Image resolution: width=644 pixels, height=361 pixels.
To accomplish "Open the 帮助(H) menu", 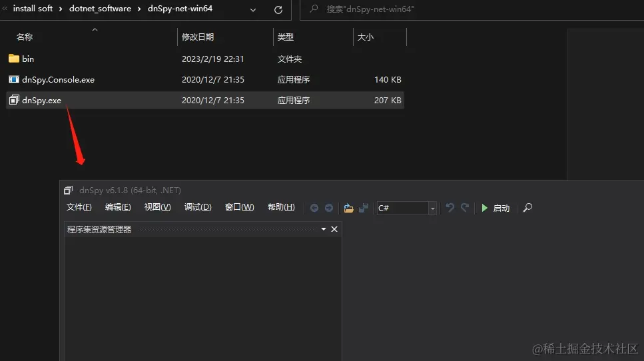I will pos(281,207).
